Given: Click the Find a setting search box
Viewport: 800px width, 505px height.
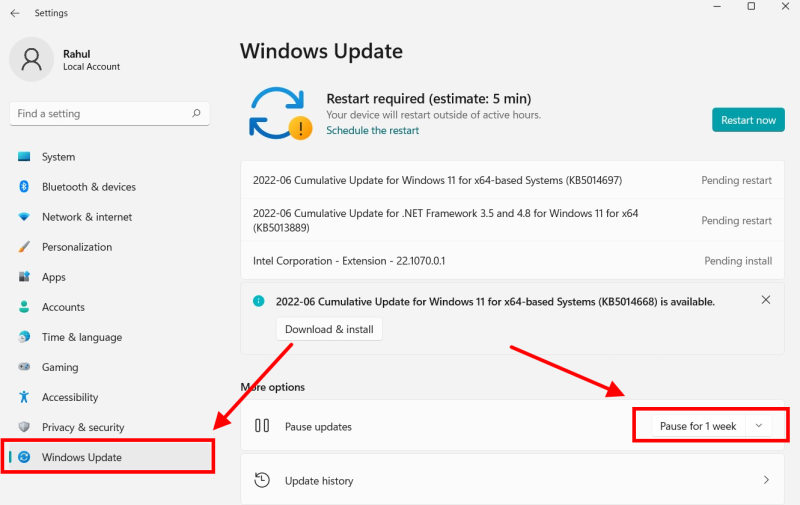Looking at the screenshot, I should point(109,114).
